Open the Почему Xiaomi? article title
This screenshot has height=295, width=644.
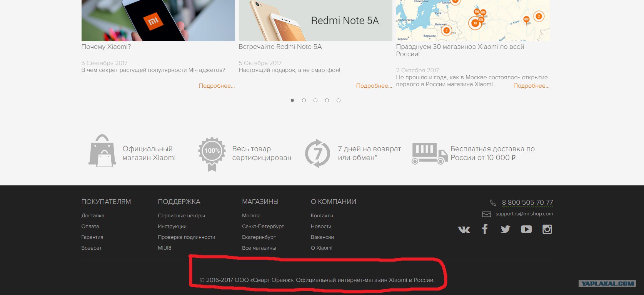coord(106,47)
